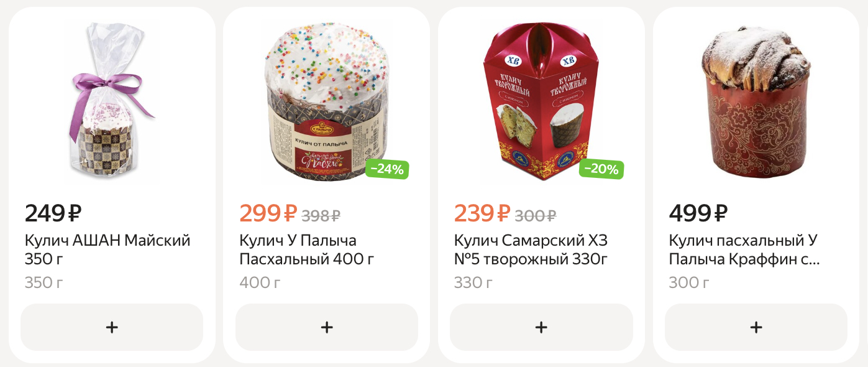868x367 pixels.
Task: Add Кулич У Палыча Пасхальный to cart
Action: pos(327,327)
